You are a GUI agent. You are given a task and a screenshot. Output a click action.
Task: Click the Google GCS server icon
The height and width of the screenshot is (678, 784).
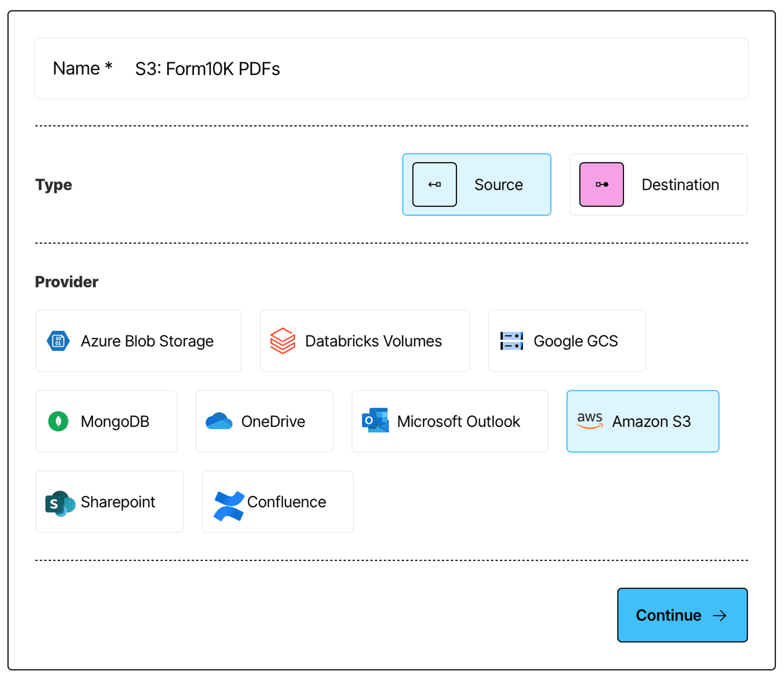click(x=511, y=341)
